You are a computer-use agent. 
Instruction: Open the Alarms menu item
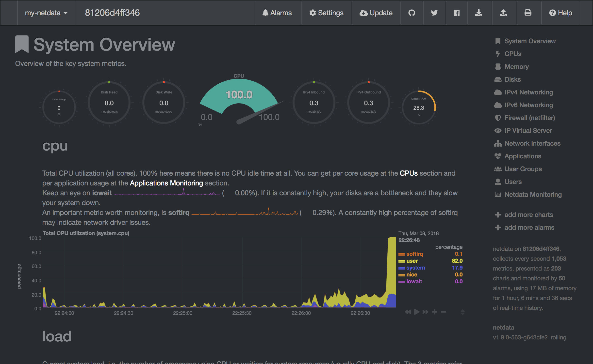pos(277,13)
